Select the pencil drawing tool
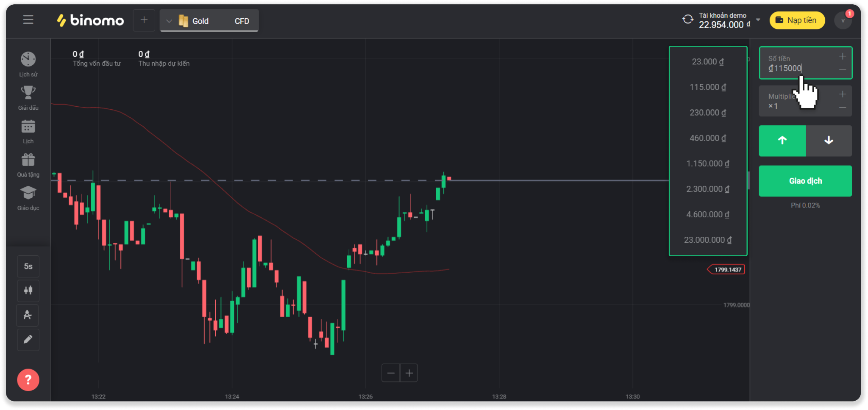 point(28,340)
